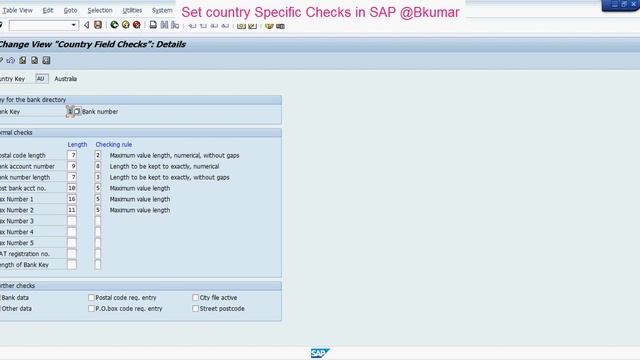
Task: Click Post bank acct checking rule field
Action: (98, 188)
